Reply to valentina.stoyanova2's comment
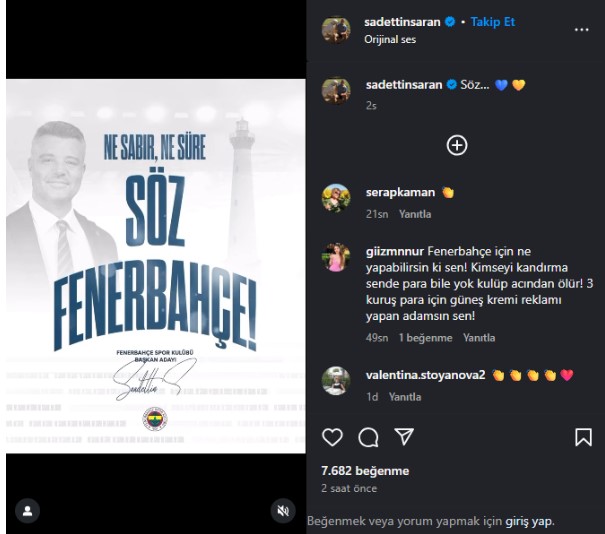 [x=405, y=397]
